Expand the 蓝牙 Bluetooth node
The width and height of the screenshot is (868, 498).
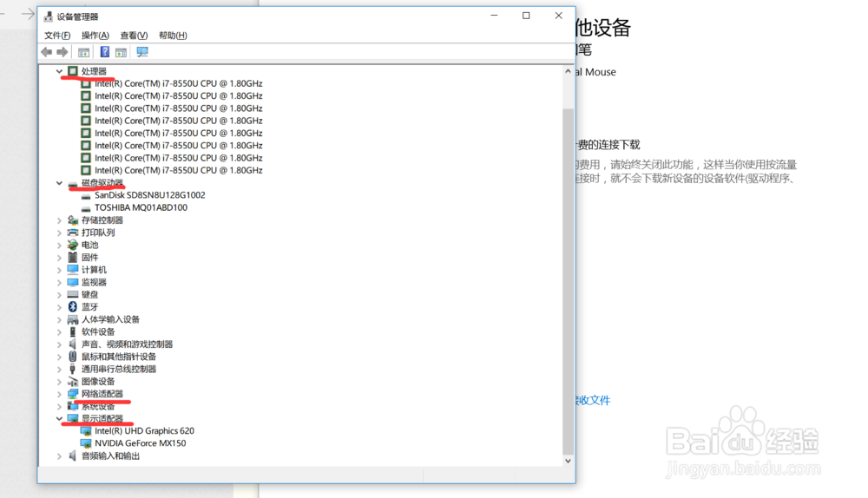point(59,306)
